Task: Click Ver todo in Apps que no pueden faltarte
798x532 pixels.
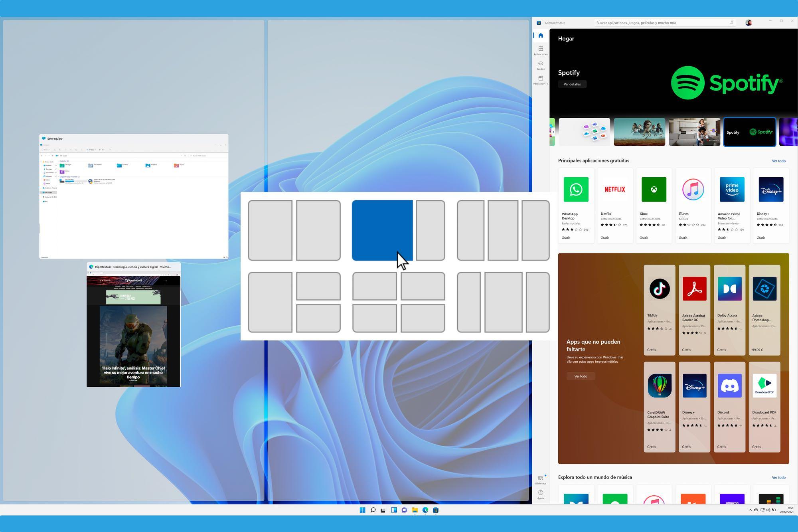Action: pyautogui.click(x=580, y=376)
